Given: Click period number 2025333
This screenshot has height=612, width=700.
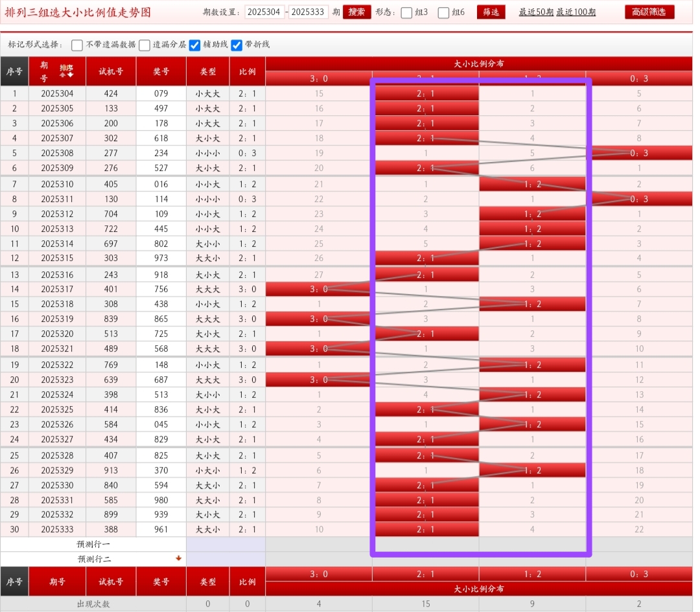Looking at the screenshot, I should click(x=57, y=530).
